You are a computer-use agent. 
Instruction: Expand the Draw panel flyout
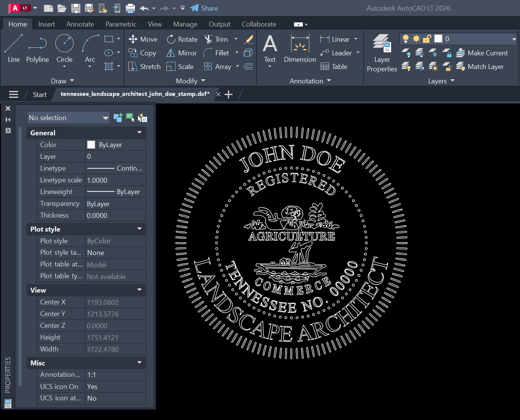point(63,81)
